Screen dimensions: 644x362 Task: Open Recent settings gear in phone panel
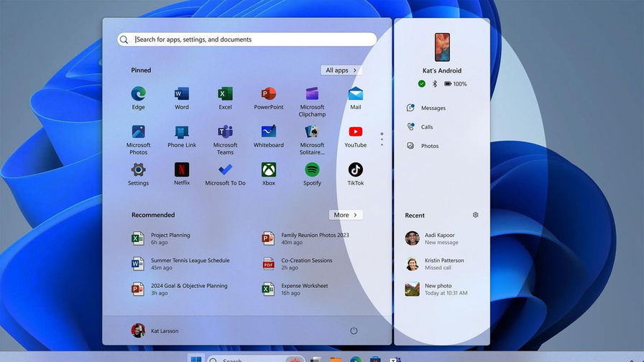click(x=475, y=215)
